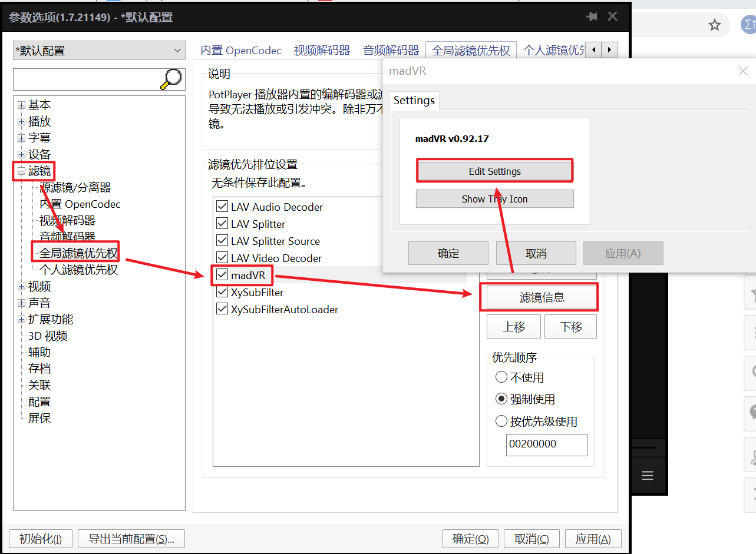Viewport: 756px width, 554px height.
Task: Open the hamburger menu icon in the background window
Action: click(648, 476)
